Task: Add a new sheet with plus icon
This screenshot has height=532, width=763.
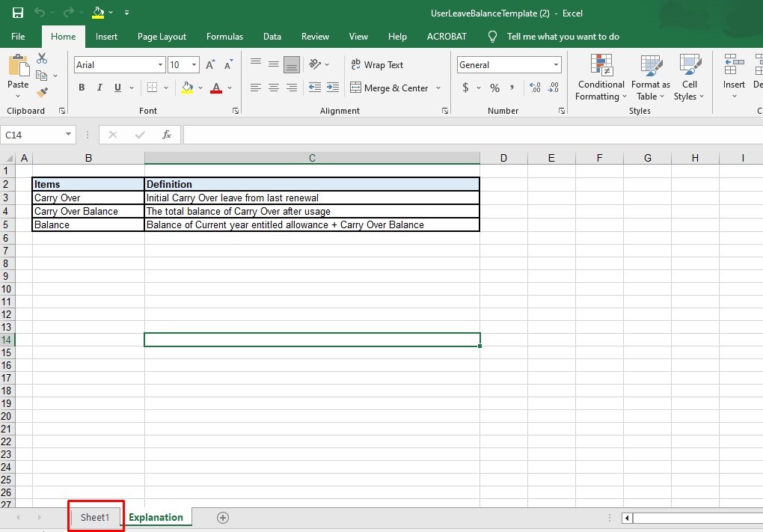Action: [x=222, y=518]
